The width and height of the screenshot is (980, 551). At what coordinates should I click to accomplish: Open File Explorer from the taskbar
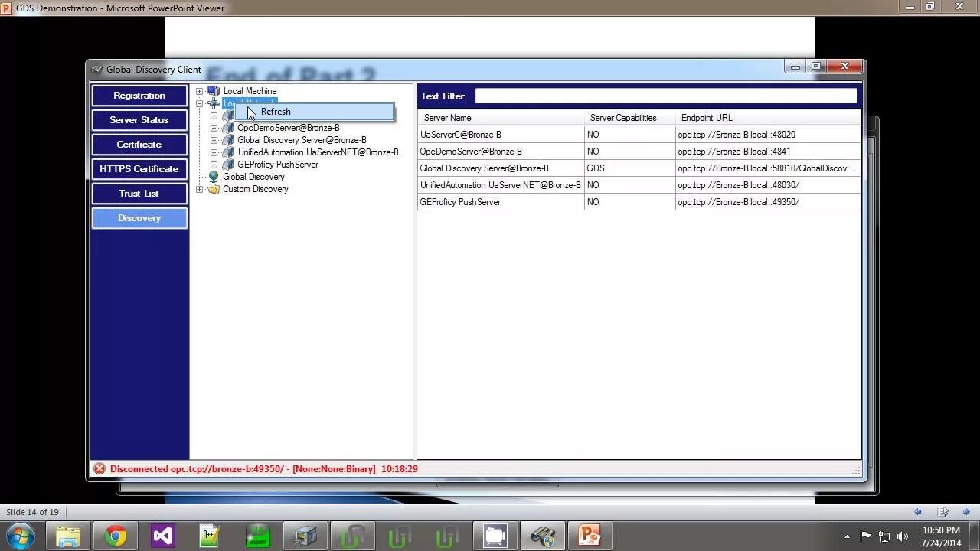tap(68, 536)
